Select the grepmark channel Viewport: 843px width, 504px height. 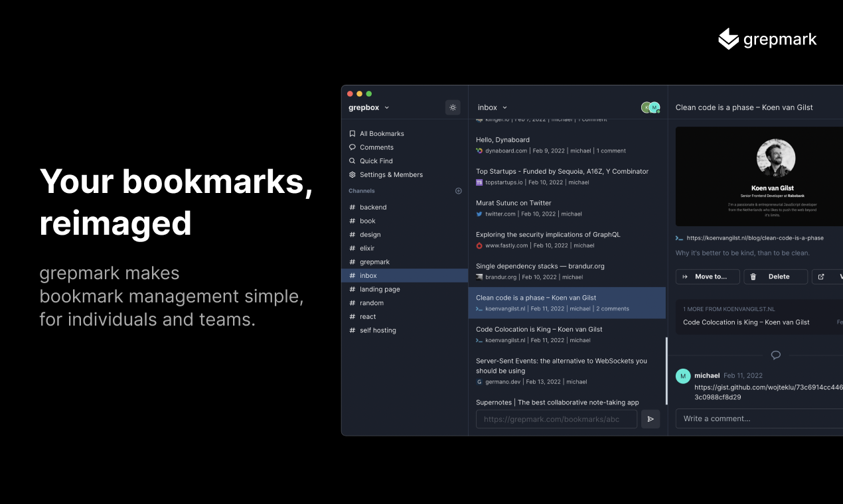tap(405, 262)
